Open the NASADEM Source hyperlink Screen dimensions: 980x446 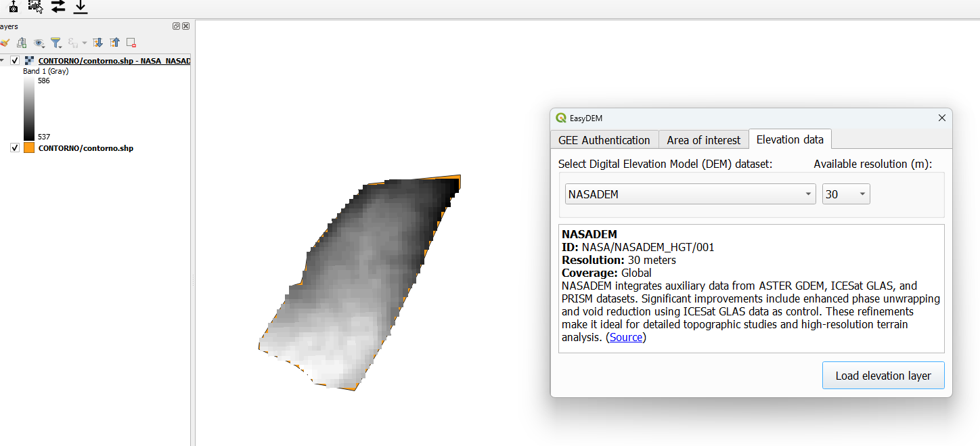[x=625, y=337]
